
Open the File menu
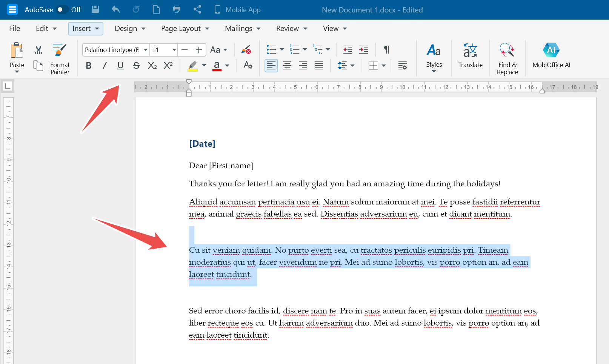click(15, 28)
